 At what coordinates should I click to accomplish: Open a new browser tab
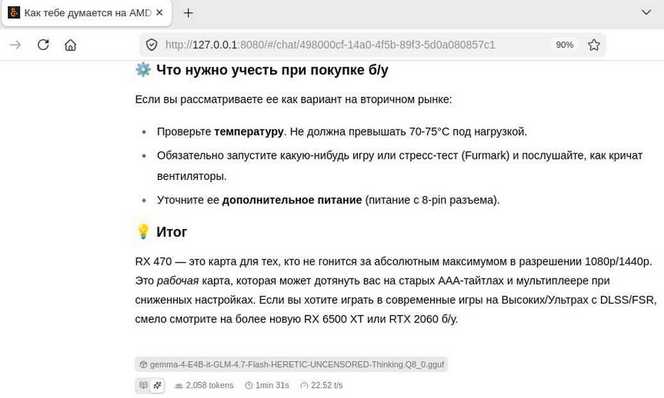[188, 13]
